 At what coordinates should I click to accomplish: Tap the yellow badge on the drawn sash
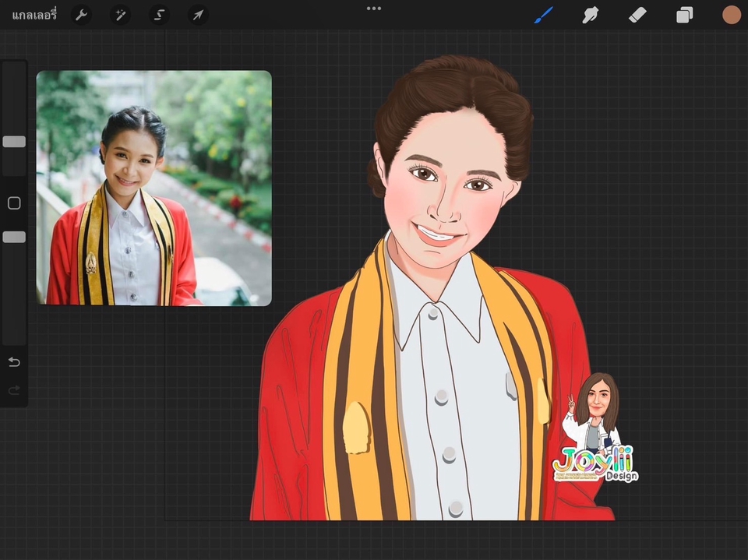tap(356, 428)
